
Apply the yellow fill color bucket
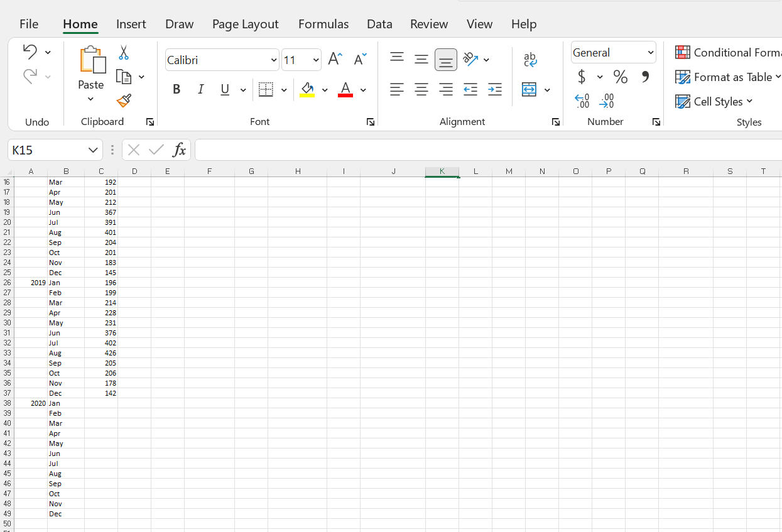pos(307,90)
